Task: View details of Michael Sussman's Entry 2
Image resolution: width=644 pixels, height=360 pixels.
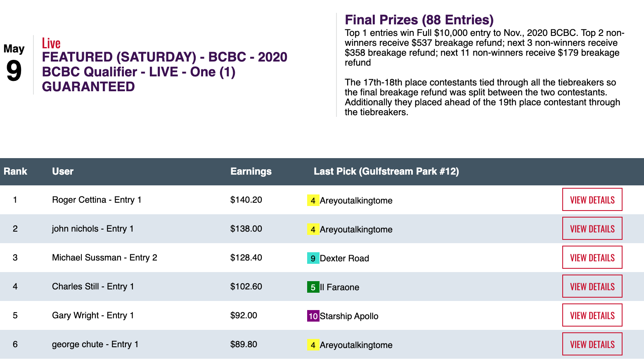Action: click(592, 258)
